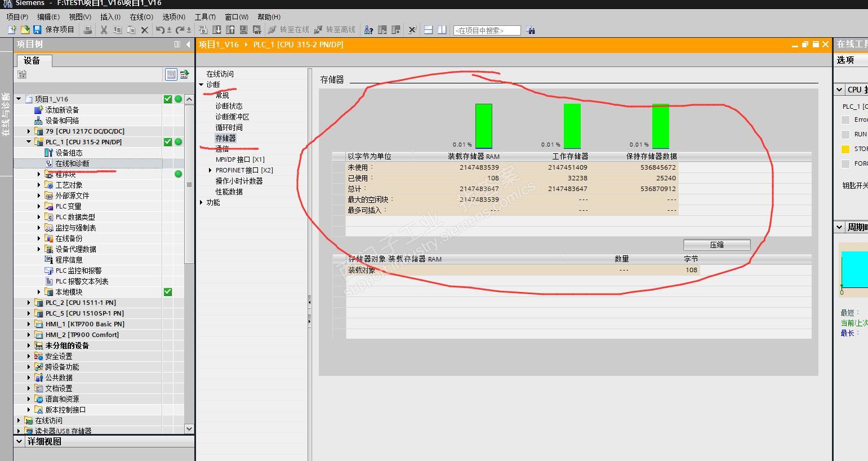The width and height of the screenshot is (868, 461).
Task: Collapse the PLC_1 [CPU 315-2 PN/DP] node
Action: (29, 142)
